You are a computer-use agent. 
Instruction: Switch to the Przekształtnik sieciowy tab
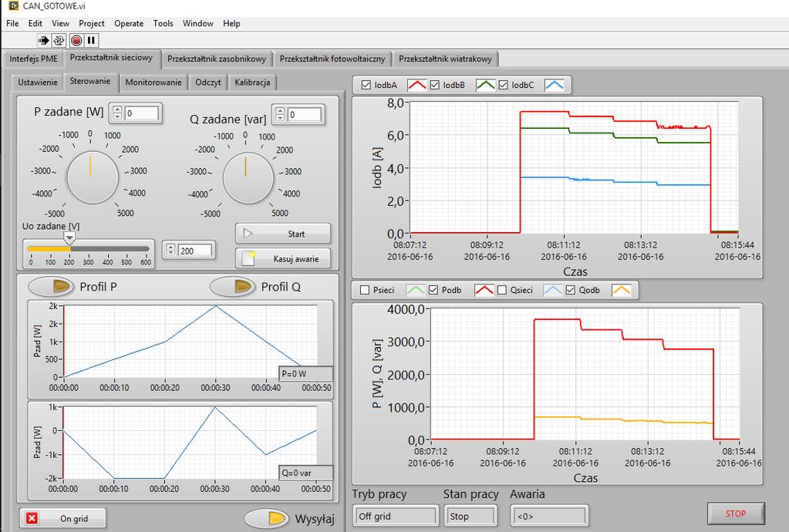coord(111,58)
